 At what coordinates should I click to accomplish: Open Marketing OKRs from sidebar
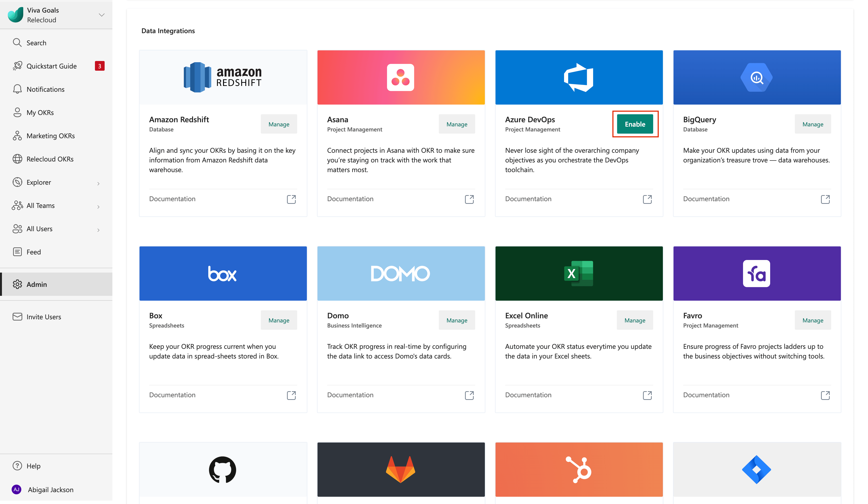(x=50, y=136)
